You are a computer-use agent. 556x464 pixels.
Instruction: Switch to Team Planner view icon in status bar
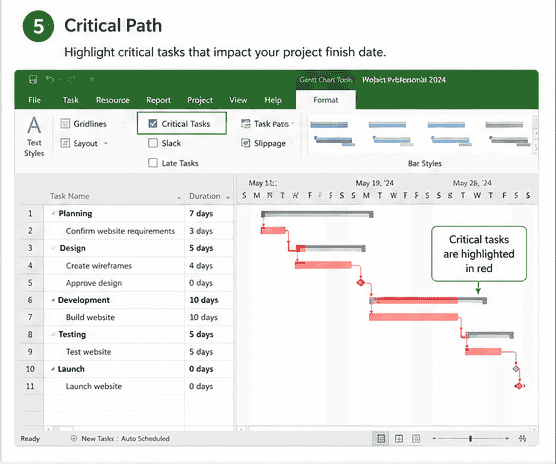416,439
